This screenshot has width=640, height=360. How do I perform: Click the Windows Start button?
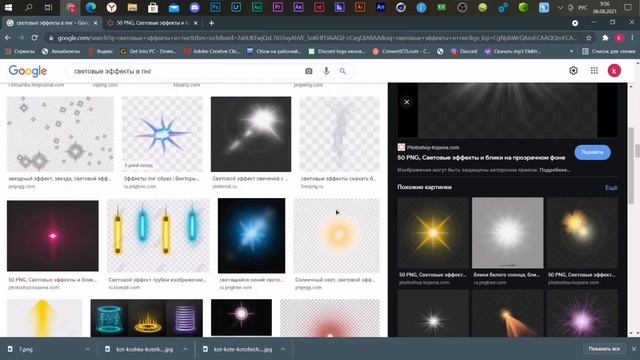click(8, 7)
